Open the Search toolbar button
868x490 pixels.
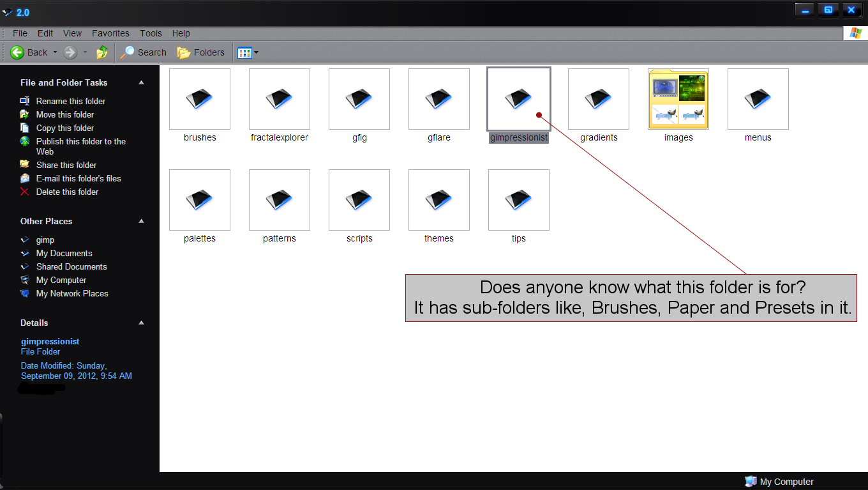[x=144, y=52]
